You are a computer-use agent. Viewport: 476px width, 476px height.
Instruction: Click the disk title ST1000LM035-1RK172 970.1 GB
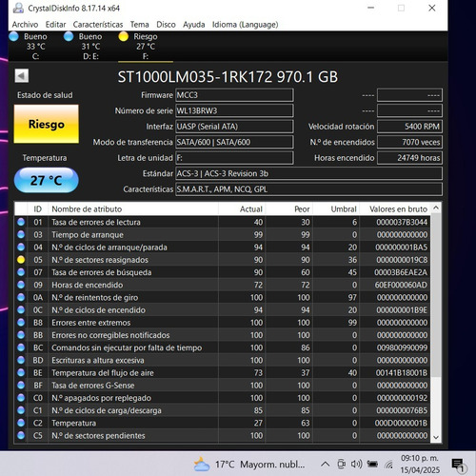228,77
